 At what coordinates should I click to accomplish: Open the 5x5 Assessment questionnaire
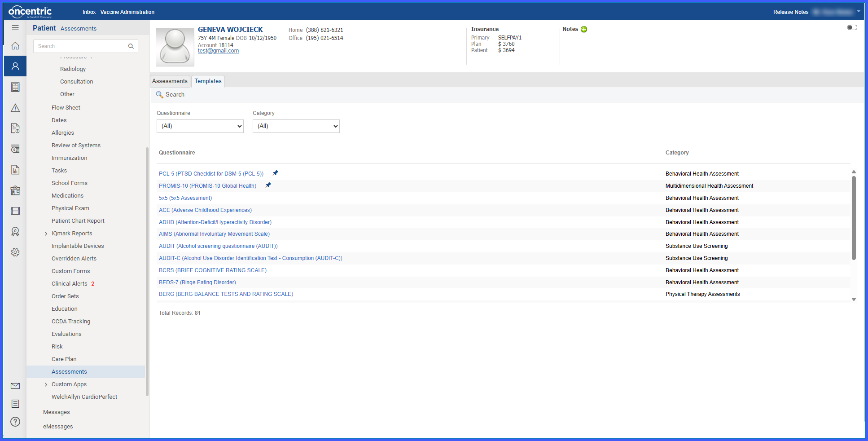[x=185, y=198]
